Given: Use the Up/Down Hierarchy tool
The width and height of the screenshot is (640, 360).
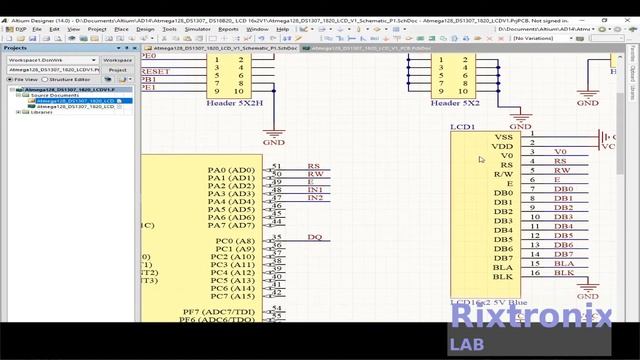Looking at the screenshot, I should (287, 38).
